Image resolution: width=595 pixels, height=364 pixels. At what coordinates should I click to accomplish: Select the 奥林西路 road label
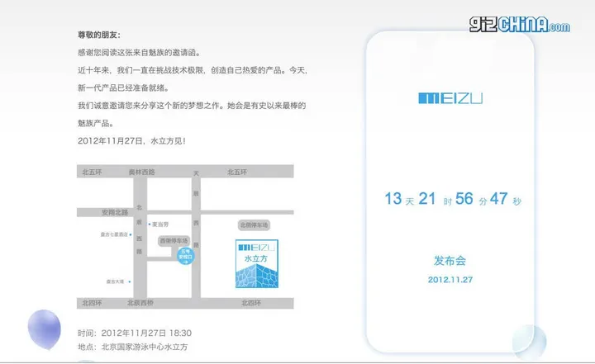(x=141, y=173)
